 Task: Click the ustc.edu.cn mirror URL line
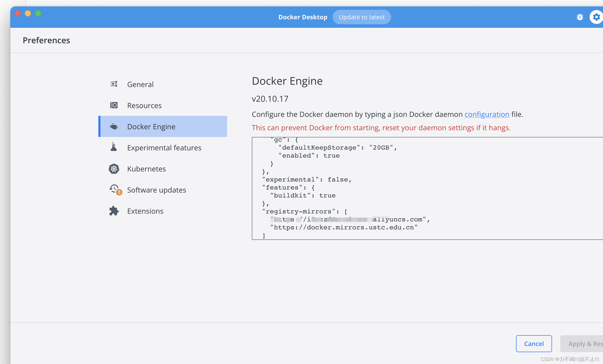(x=343, y=227)
